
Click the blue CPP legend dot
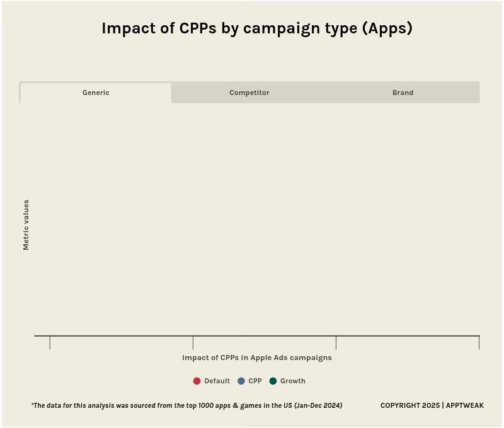point(240,381)
